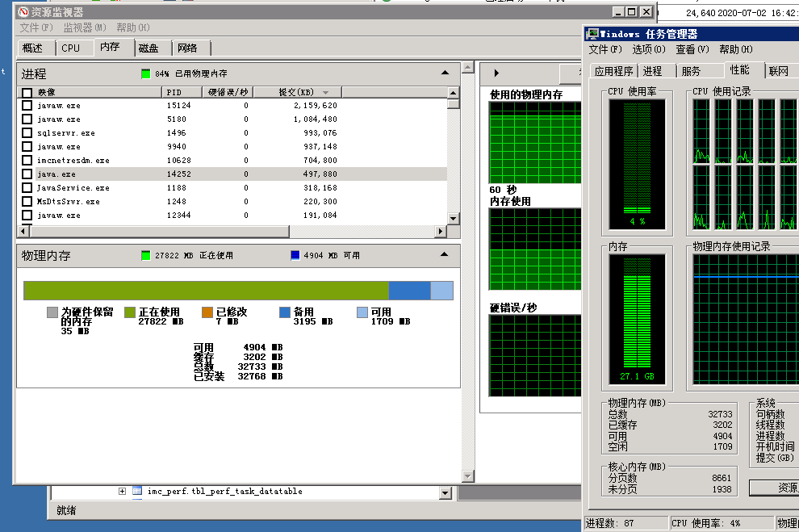This screenshot has width=799, height=532.
Task: Click the 提交(KB) column sort arrow
Action: [325, 93]
